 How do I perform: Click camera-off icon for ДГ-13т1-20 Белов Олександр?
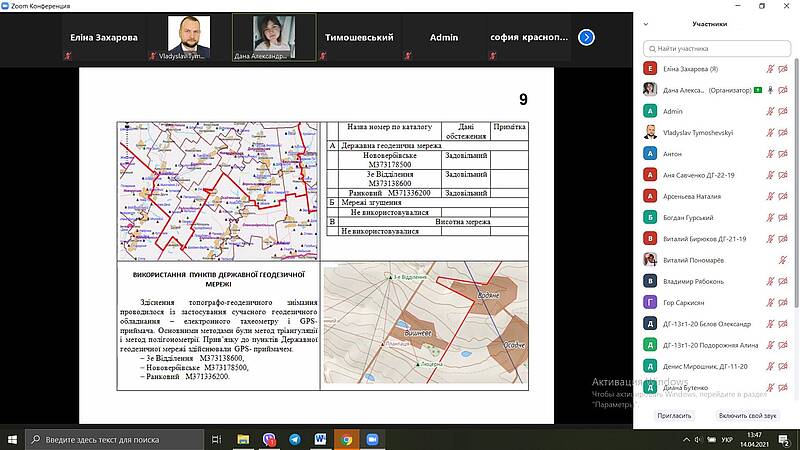[783, 323]
